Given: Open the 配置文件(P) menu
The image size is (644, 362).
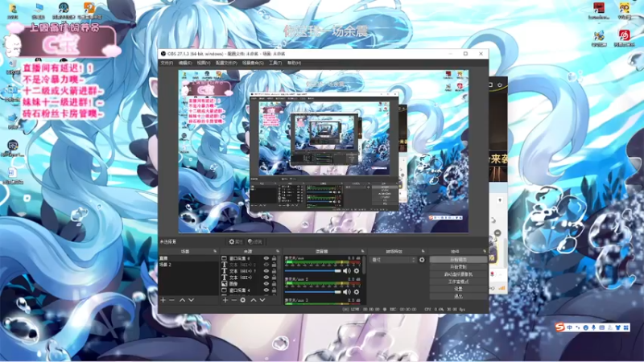Looking at the screenshot, I should point(226,64).
